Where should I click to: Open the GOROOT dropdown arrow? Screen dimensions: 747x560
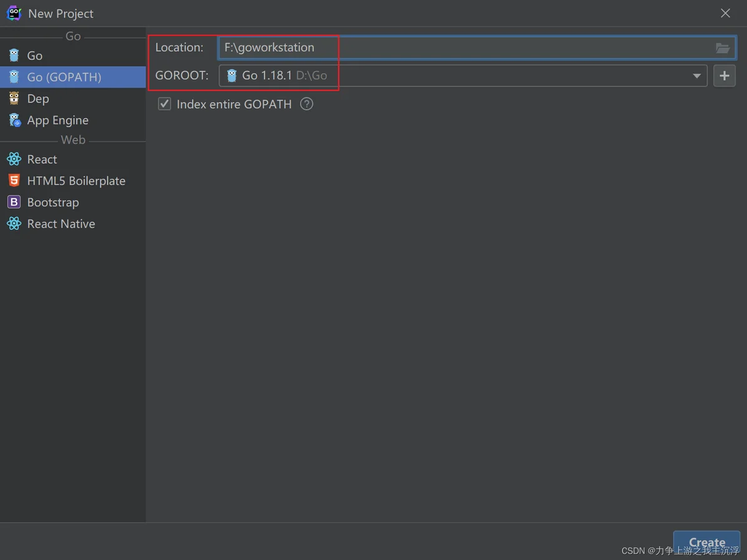click(697, 76)
